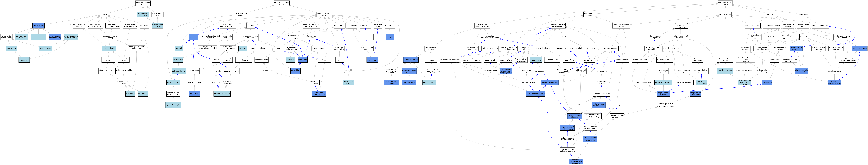
Task: Select the 'ATP binding' node
Action: [130, 93]
